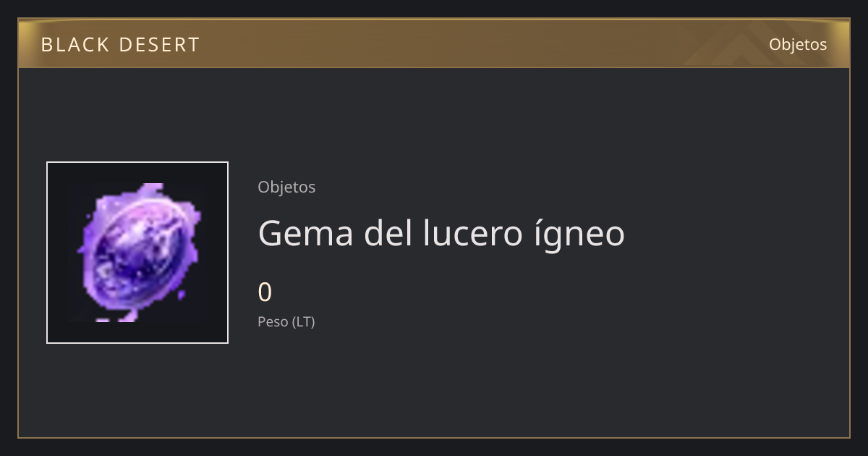Viewport: 868px width, 456px height.
Task: Click the gold header banner bar
Action: point(434,43)
